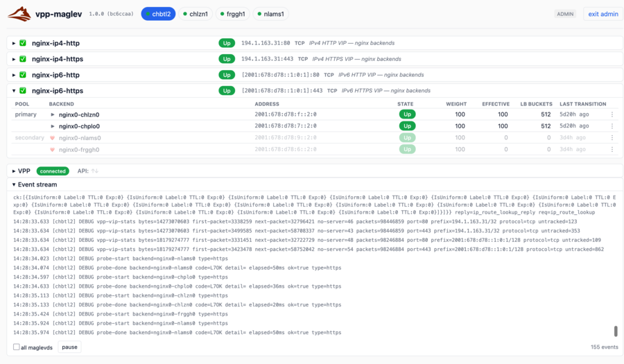Toggle the nginx-ip6-https green checkbox
This screenshot has height=364, width=624.
click(23, 91)
